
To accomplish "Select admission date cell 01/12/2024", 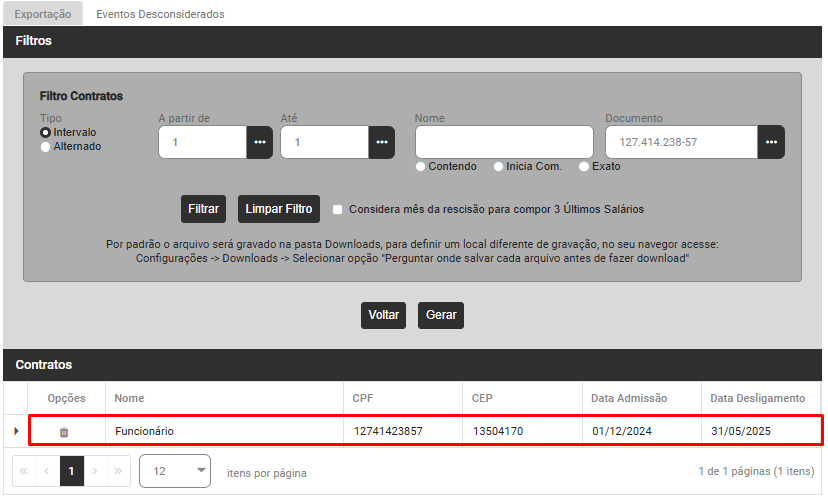I will click(642, 431).
